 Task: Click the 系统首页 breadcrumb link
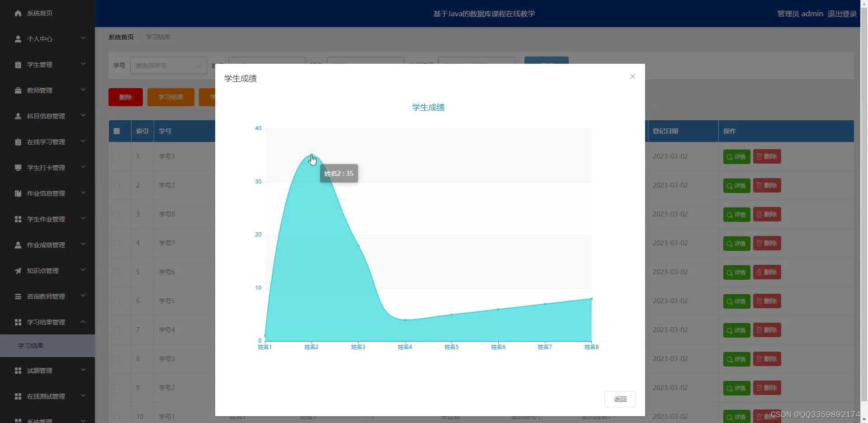[121, 37]
